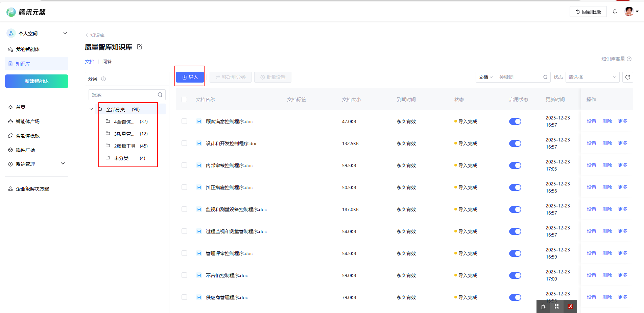Open the 状态 请选择 dropdown
The width and height of the screenshot is (644, 313).
pyautogui.click(x=592, y=77)
